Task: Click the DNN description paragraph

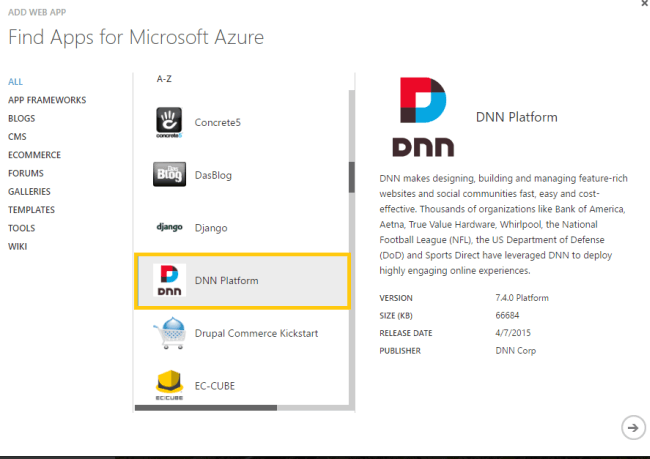Action: coord(503,224)
